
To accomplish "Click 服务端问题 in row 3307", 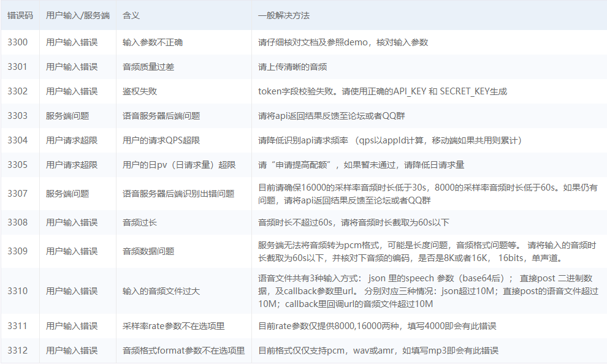I will 67,194.
